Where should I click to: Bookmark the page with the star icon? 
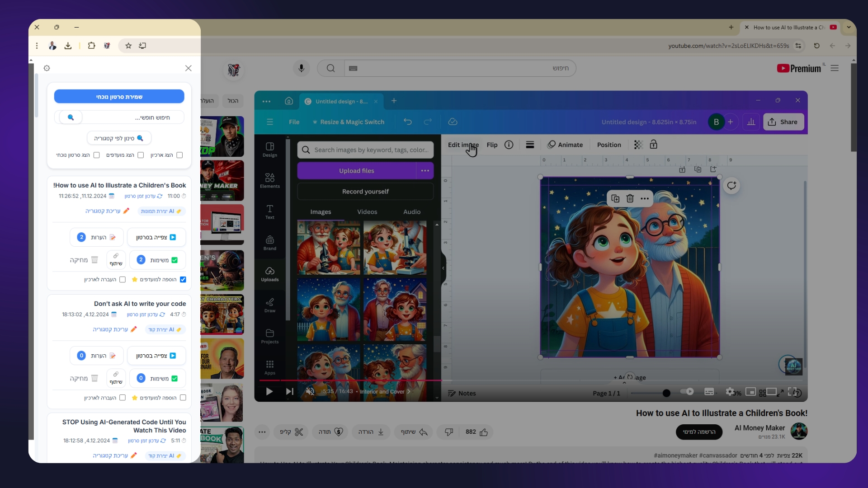coord(128,46)
